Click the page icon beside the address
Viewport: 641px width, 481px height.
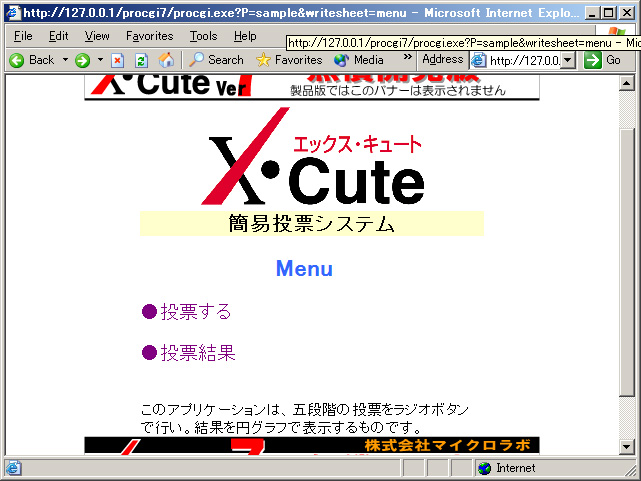(479, 60)
